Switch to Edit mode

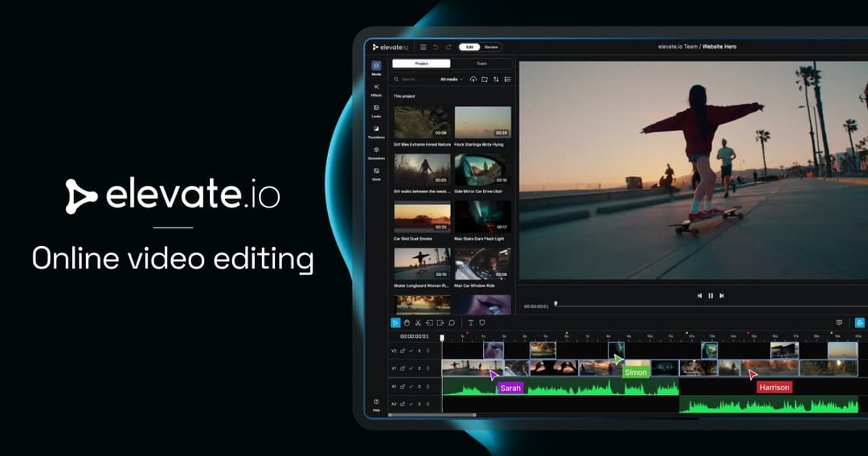point(469,47)
